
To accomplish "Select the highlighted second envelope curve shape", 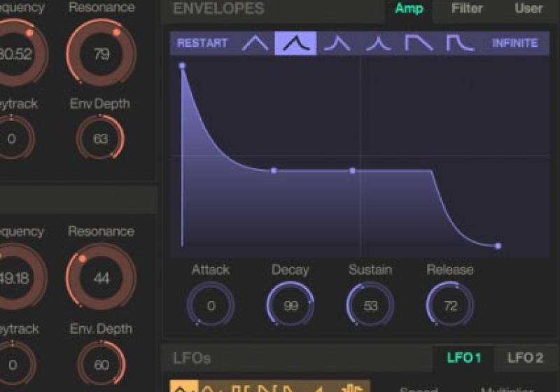I will click(x=295, y=43).
